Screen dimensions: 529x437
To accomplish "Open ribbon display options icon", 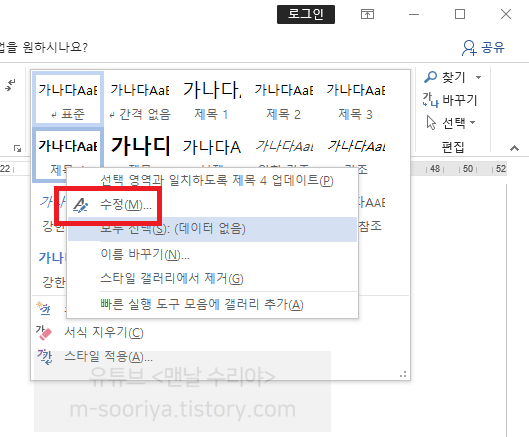I will pos(367,14).
